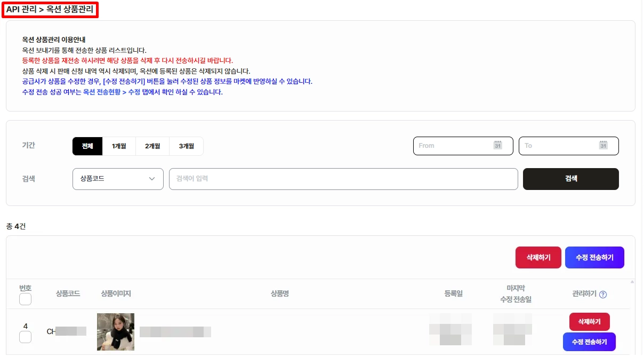Image resolution: width=644 pixels, height=357 pixels.
Task: Open the From date calendar icon
Action: (x=497, y=145)
